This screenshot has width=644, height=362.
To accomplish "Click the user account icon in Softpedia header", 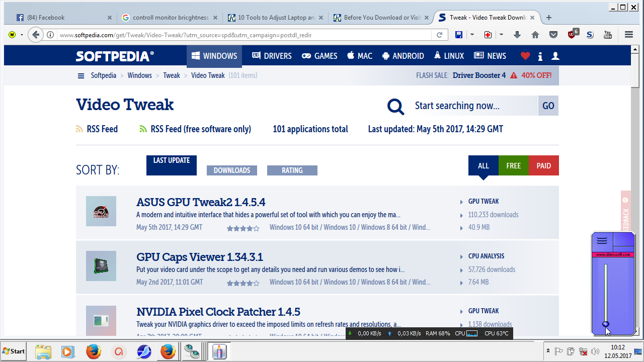I will pos(555,56).
